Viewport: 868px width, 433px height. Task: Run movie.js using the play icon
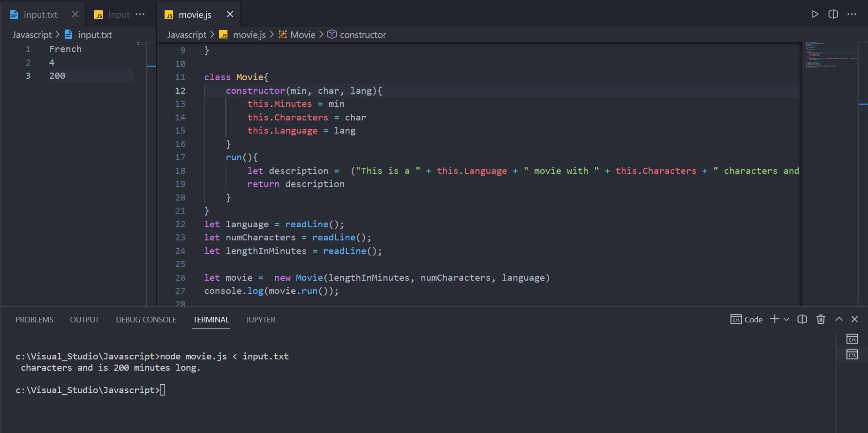[815, 14]
